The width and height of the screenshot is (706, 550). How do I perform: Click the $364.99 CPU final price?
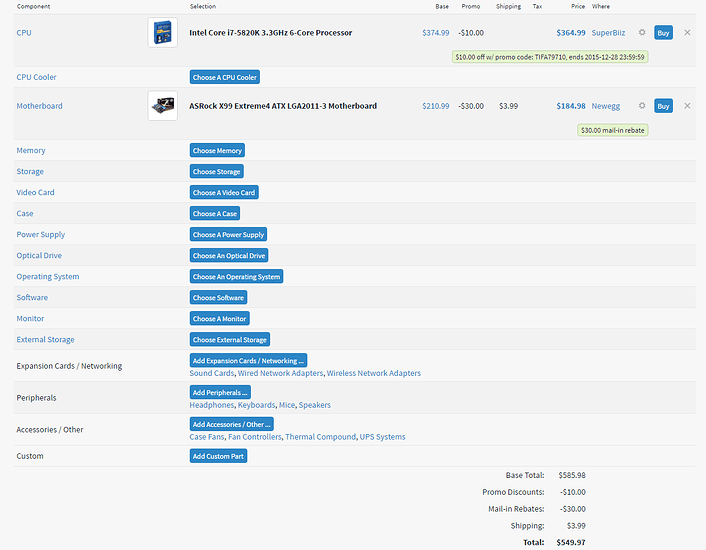click(x=570, y=32)
